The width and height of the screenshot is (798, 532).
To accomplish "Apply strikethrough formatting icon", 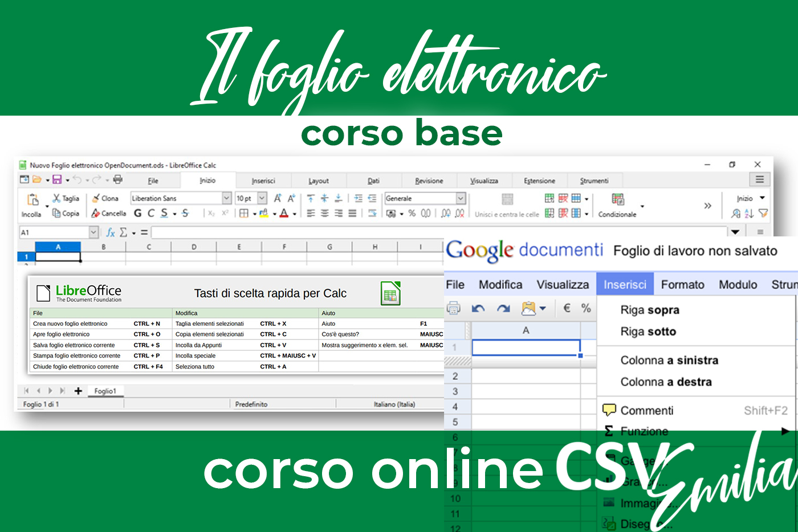I will (x=185, y=213).
